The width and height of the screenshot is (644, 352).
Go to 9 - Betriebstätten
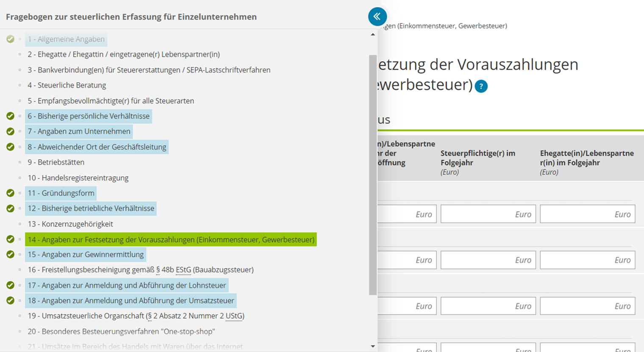coord(56,162)
